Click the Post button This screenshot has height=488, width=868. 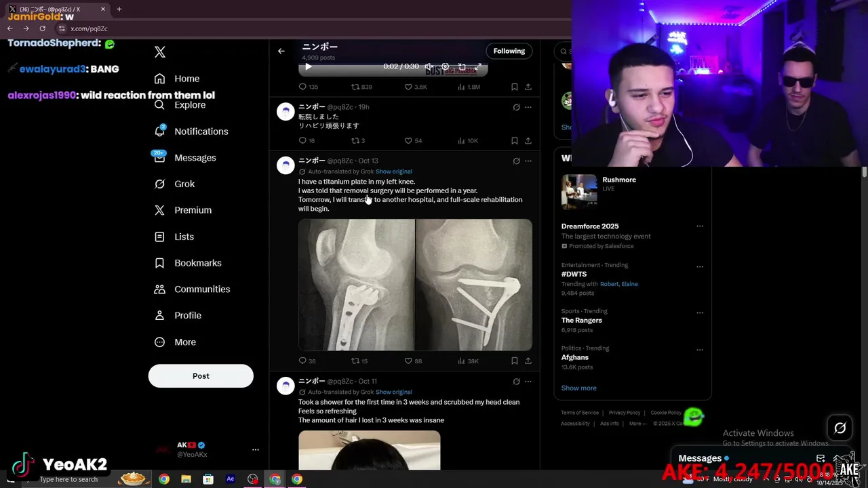(201, 376)
